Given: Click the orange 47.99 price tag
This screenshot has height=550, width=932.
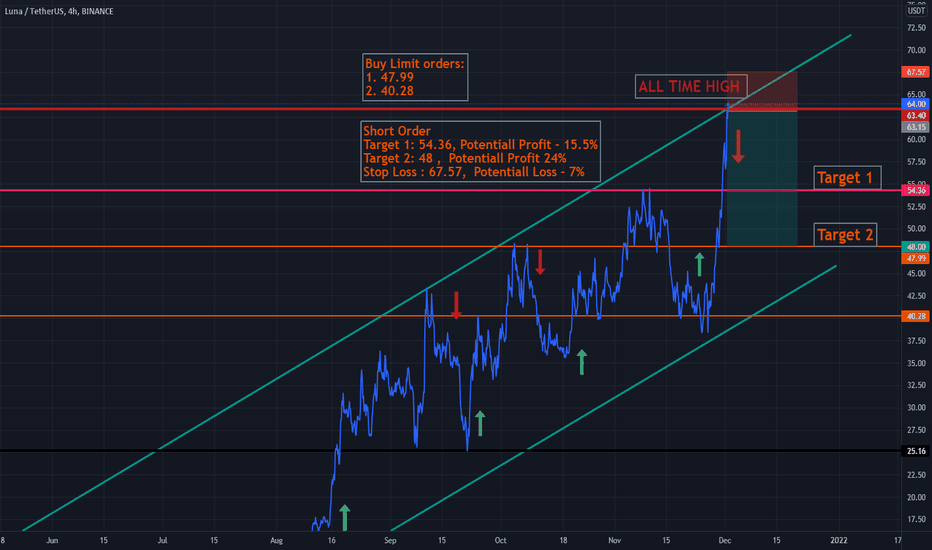Looking at the screenshot, I should click(x=915, y=258).
